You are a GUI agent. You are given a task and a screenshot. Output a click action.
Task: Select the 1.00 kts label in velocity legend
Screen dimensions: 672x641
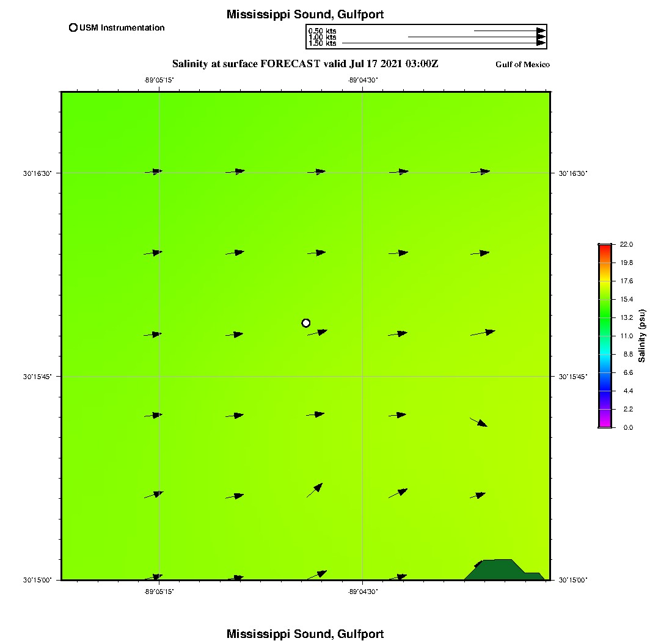point(322,37)
